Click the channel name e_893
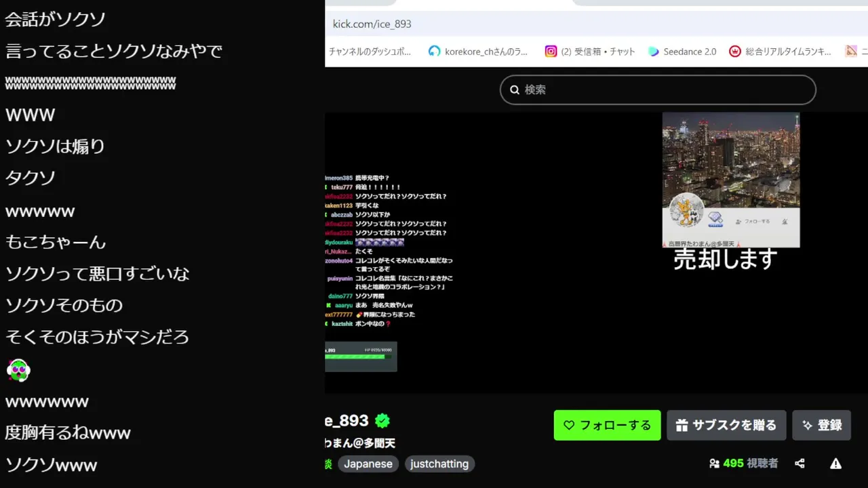This screenshot has width=868, height=488. [347, 421]
